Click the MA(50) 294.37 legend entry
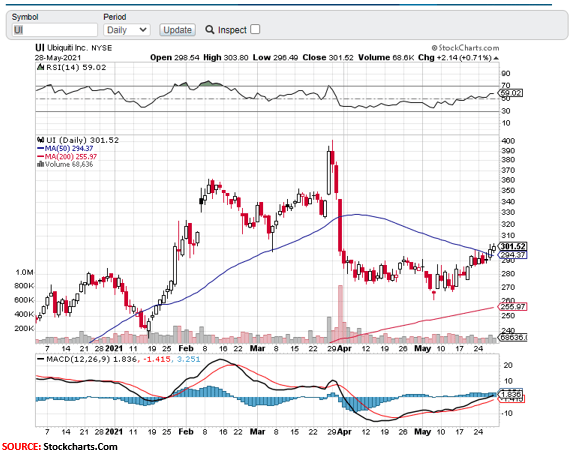Image resolution: width=572 pixels, height=452 pixels. pyautogui.click(x=65, y=148)
